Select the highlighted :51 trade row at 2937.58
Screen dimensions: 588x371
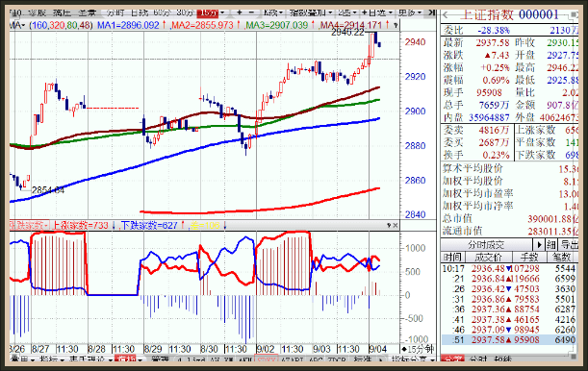coord(509,339)
